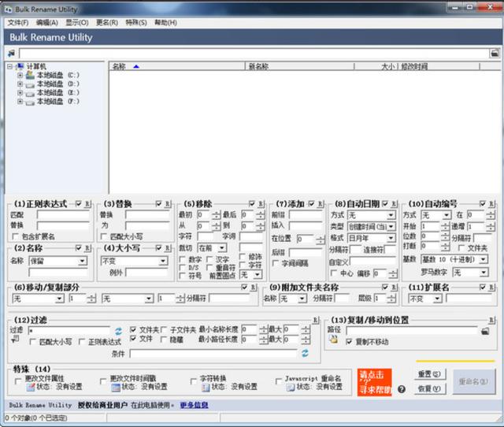504x427 pixels.
Task: Enable the 数字 checkbox in Remove section
Action: (182, 259)
